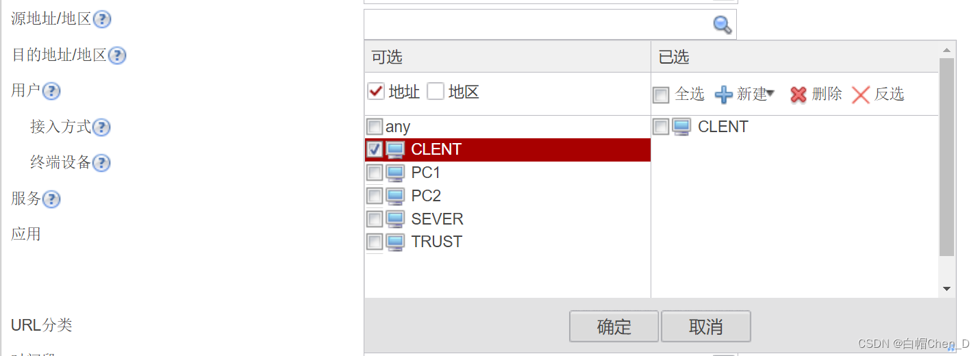Image resolution: width=980 pixels, height=356 pixels.
Task: Click computer icon of CLENT in 已选
Action: [681, 127]
